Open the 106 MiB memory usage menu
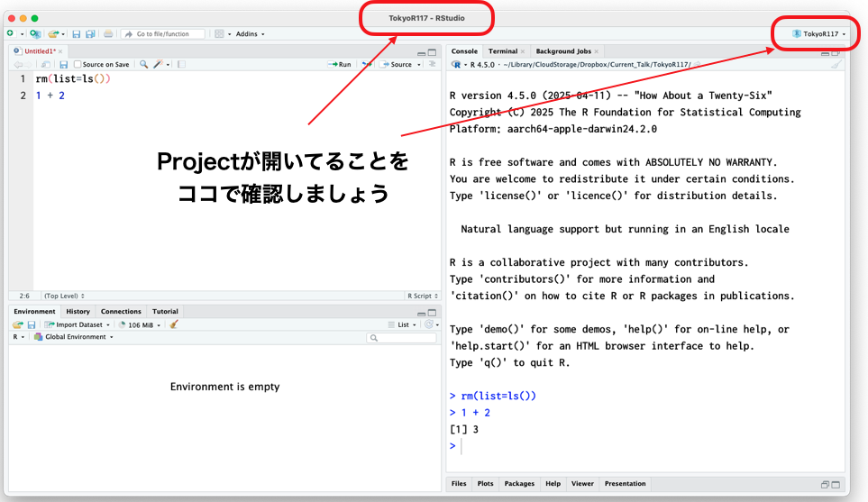This screenshot has width=868, height=502. [x=140, y=324]
